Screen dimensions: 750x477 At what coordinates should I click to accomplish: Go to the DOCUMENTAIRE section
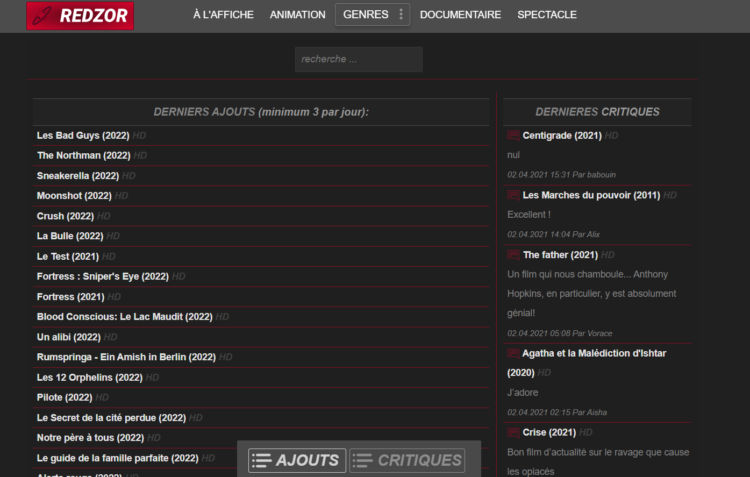[x=460, y=15]
